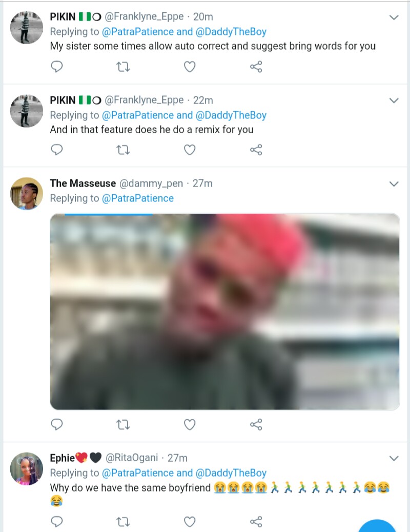Share the 'remix for you' tweet

point(256,150)
